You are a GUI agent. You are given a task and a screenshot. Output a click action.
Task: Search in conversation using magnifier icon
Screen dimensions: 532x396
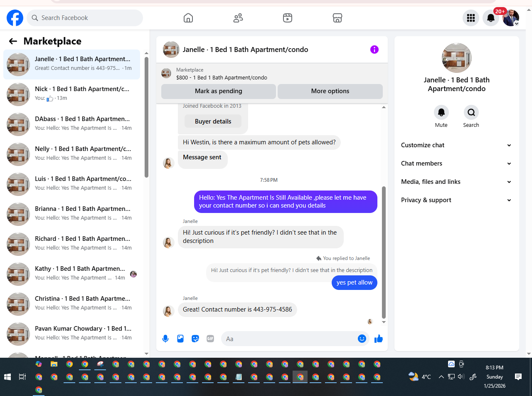coord(471,112)
